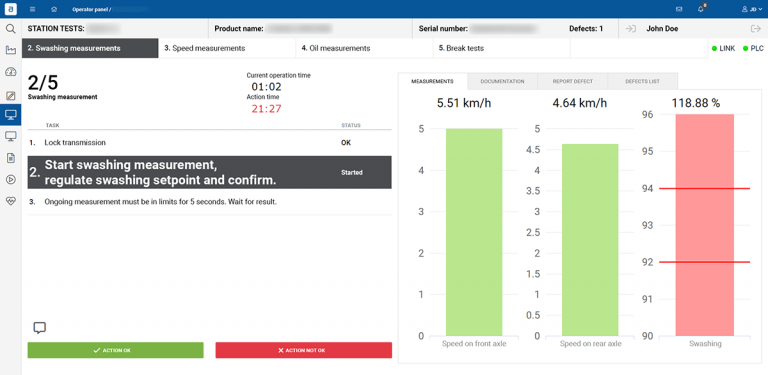Click the red Swashing bar
The width and height of the screenshot is (768, 375).
(704, 225)
